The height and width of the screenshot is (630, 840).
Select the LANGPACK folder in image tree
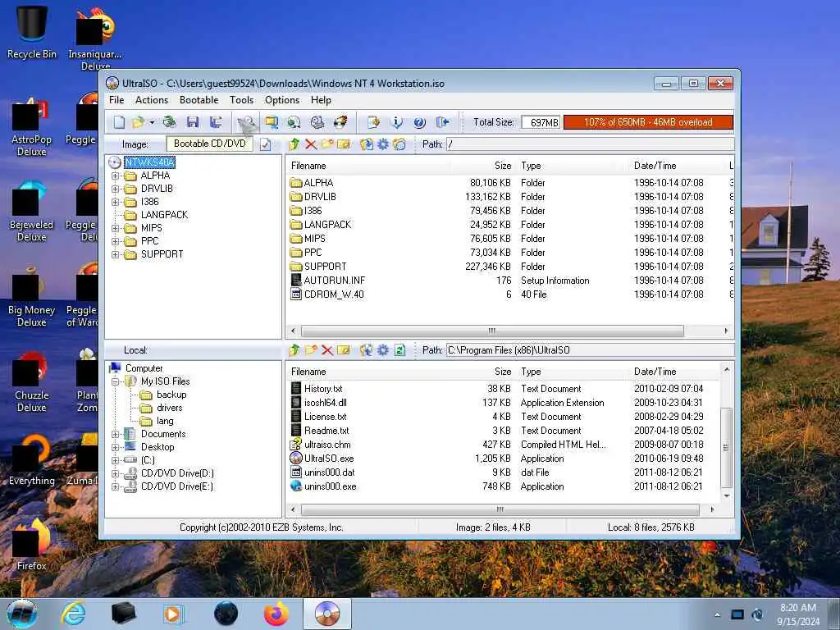tap(164, 215)
